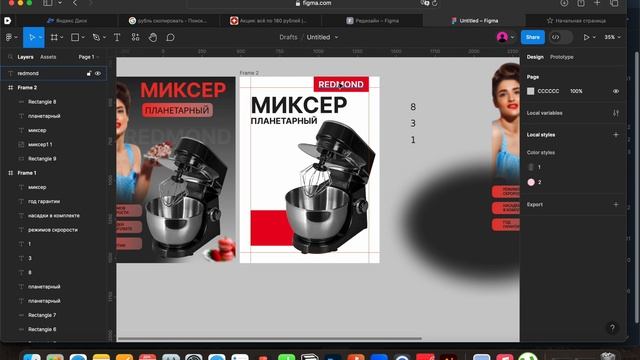The width and height of the screenshot is (640, 360).
Task: Toggle page background color visibility
Action: pyautogui.click(x=616, y=91)
